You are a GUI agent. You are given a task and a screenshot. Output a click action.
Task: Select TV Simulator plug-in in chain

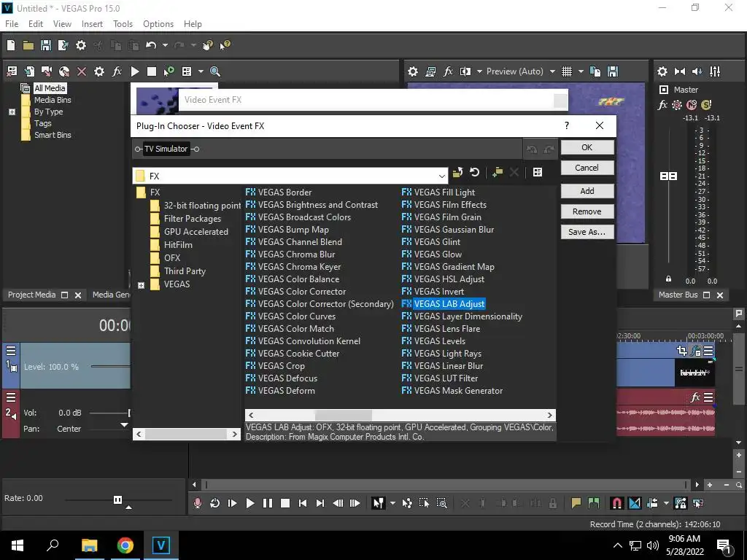pos(166,149)
